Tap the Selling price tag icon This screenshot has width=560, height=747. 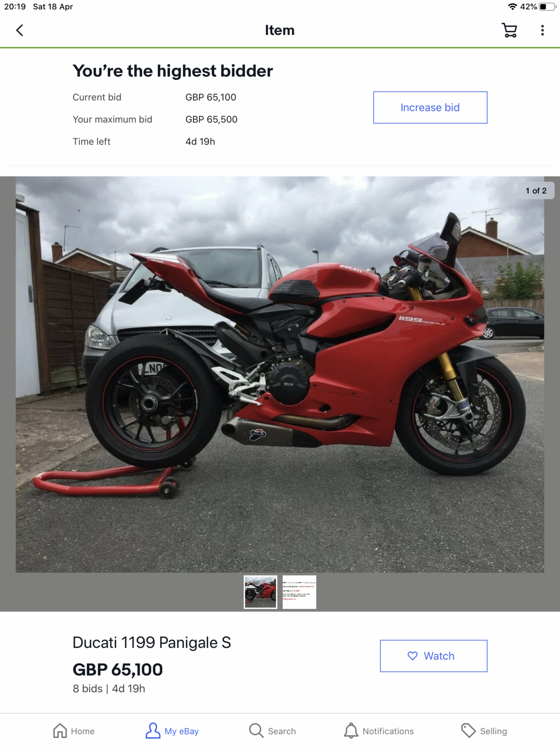468,731
